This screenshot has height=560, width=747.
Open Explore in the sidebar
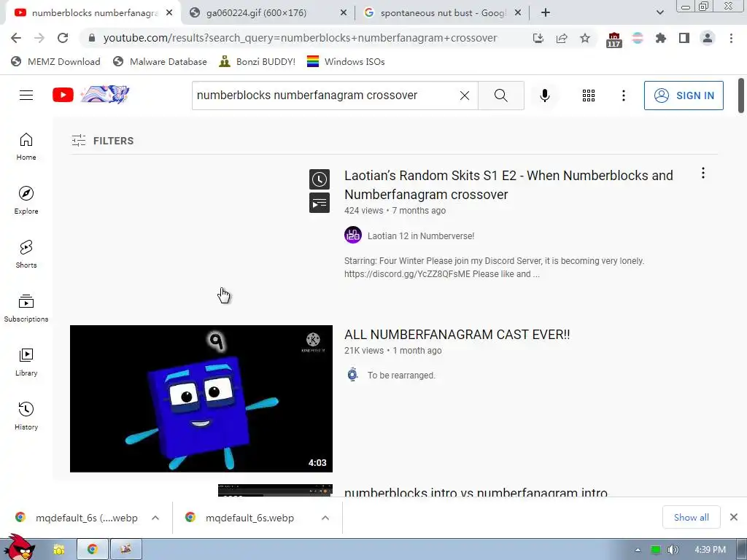point(26,201)
